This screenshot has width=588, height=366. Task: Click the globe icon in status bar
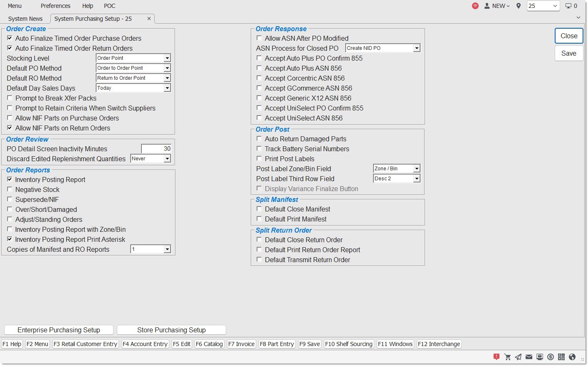572,357
